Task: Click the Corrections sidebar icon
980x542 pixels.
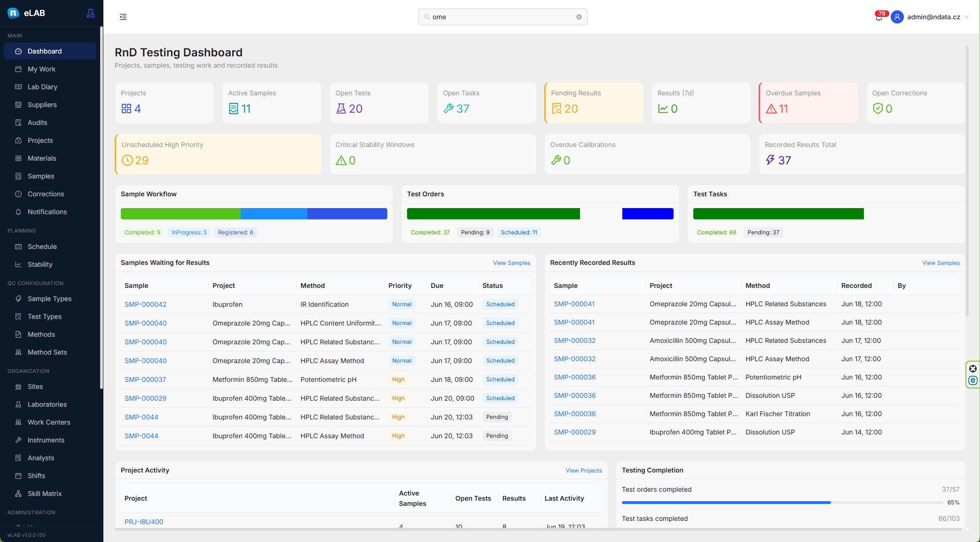Action: click(x=18, y=194)
